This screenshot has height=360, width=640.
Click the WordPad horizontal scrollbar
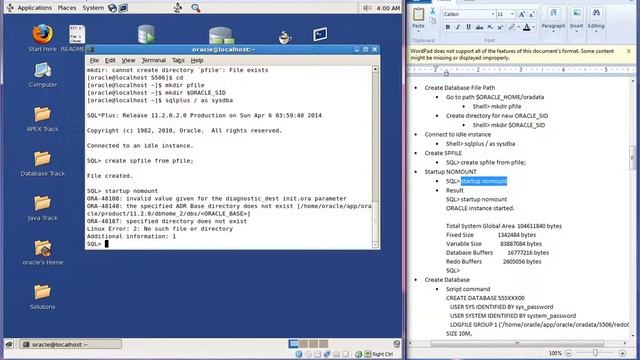(517, 343)
